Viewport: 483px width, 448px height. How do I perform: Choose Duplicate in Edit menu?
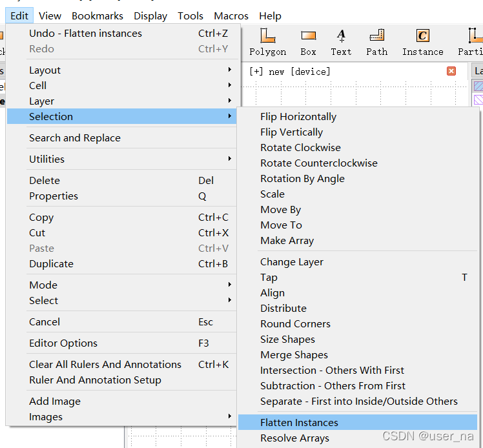pyautogui.click(x=121, y=263)
